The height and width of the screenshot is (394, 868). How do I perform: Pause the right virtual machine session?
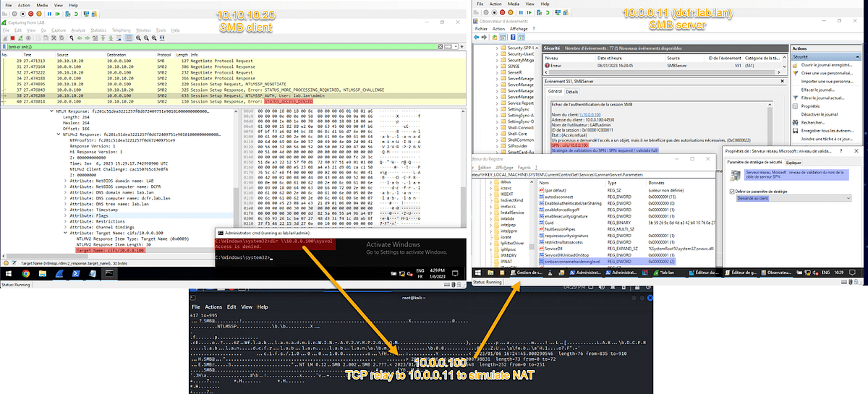519,12
